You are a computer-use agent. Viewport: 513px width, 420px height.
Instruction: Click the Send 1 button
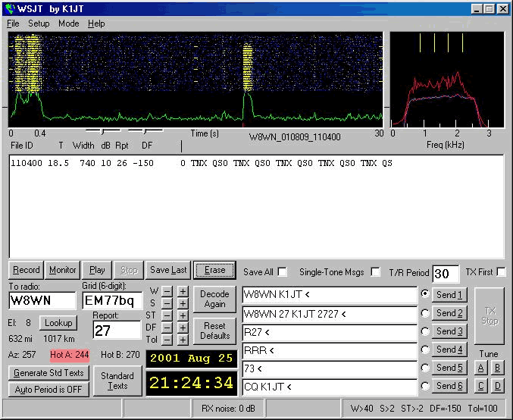[449, 295]
